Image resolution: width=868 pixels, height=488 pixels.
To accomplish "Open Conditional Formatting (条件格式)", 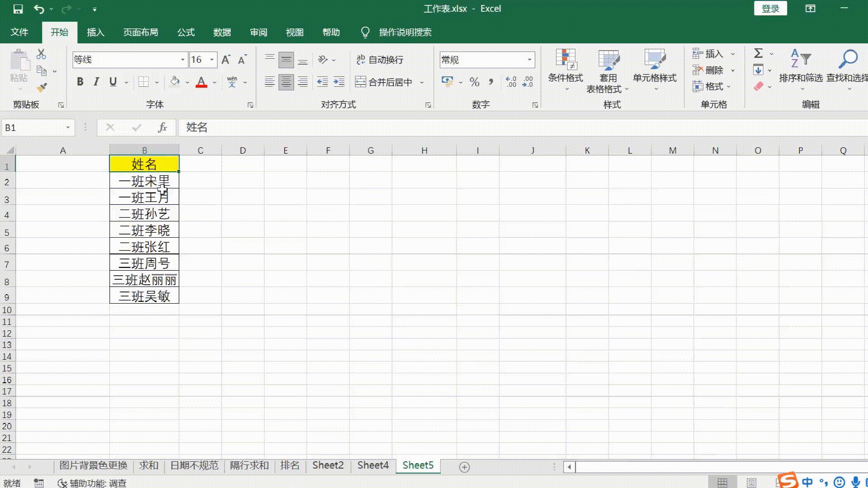I will 565,68.
